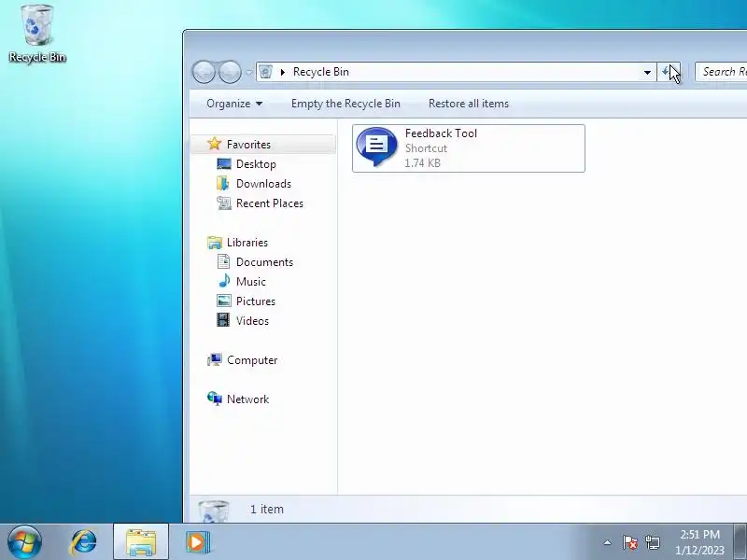Select Computer in navigation pane

pos(252,360)
